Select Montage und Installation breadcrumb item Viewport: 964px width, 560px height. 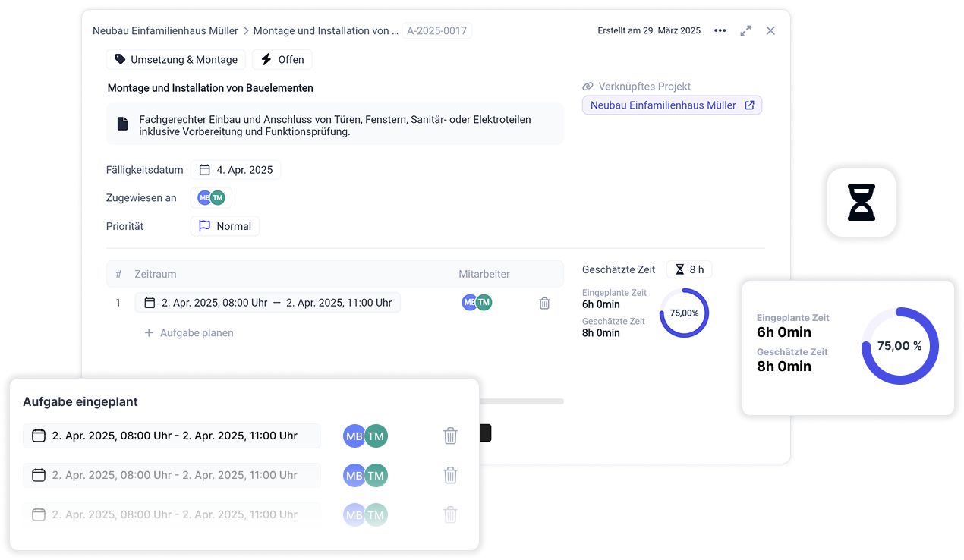coord(325,31)
